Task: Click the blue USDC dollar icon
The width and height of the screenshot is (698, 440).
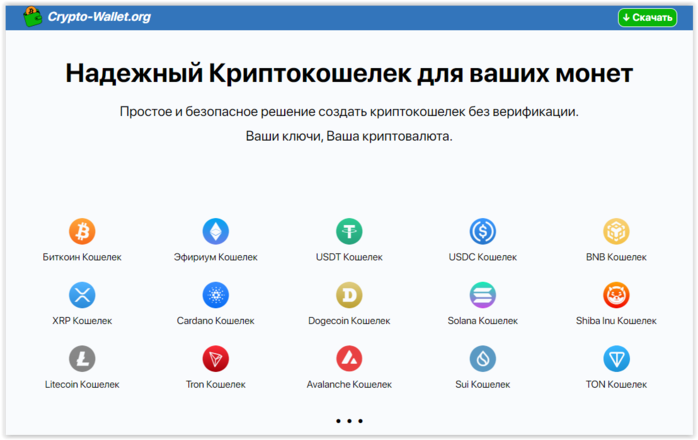Action: 483,232
